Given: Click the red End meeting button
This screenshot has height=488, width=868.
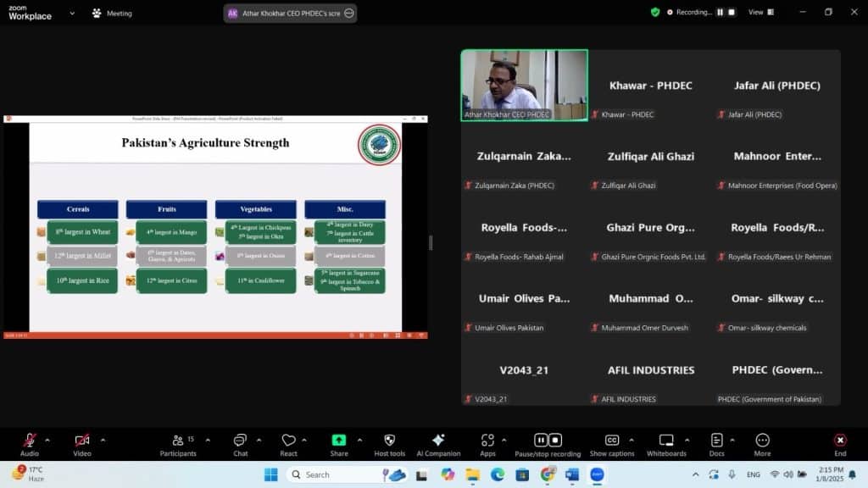Looking at the screenshot, I should [840, 441].
